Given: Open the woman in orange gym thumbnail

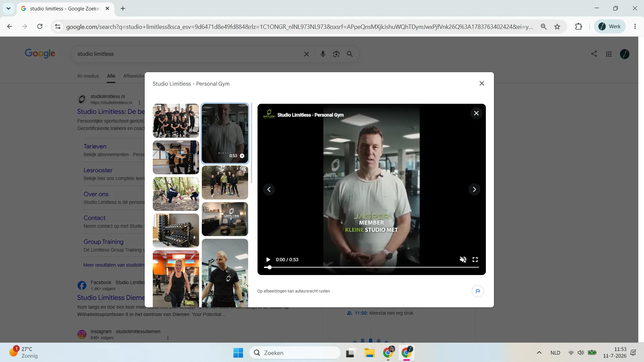Looking at the screenshot, I should click(x=176, y=278).
